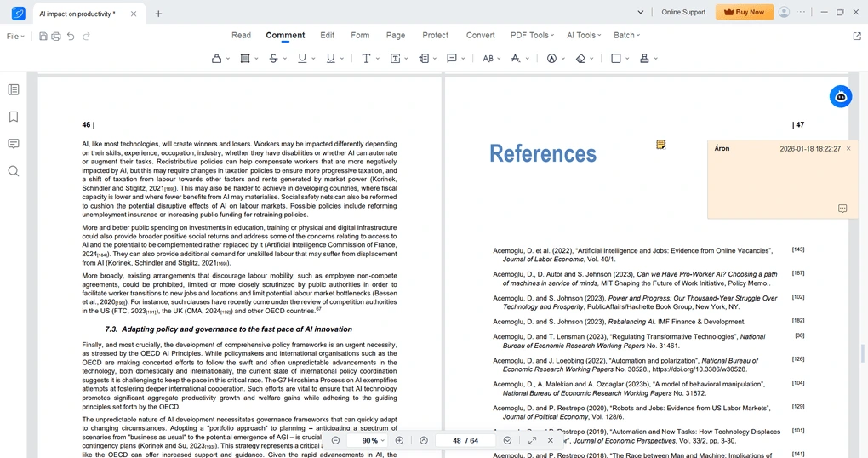Click the Buy Now button
868x458 pixels.
(x=745, y=12)
